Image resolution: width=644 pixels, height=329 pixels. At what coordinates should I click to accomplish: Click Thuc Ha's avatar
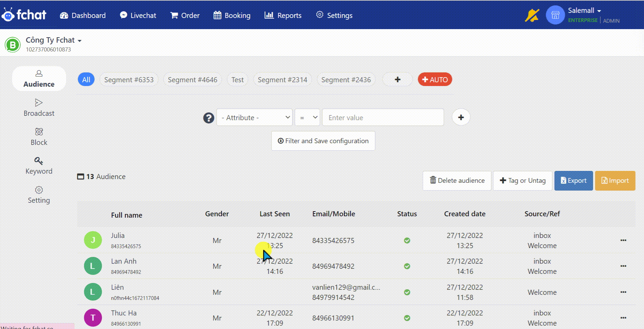pyautogui.click(x=93, y=317)
